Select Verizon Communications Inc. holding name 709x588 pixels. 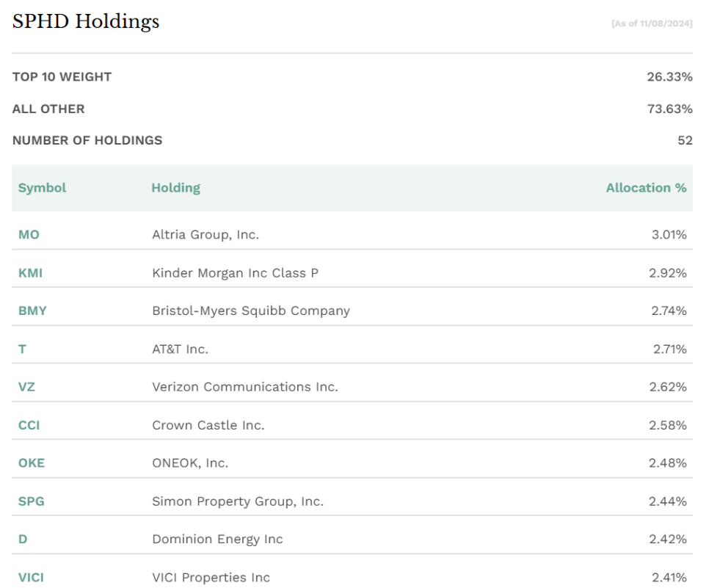pos(244,387)
